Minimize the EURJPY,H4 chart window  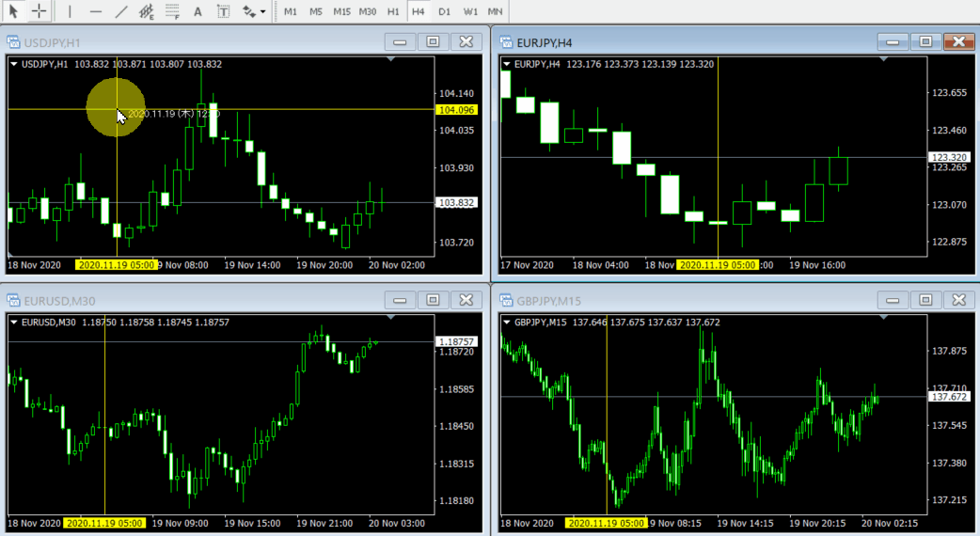click(x=893, y=42)
